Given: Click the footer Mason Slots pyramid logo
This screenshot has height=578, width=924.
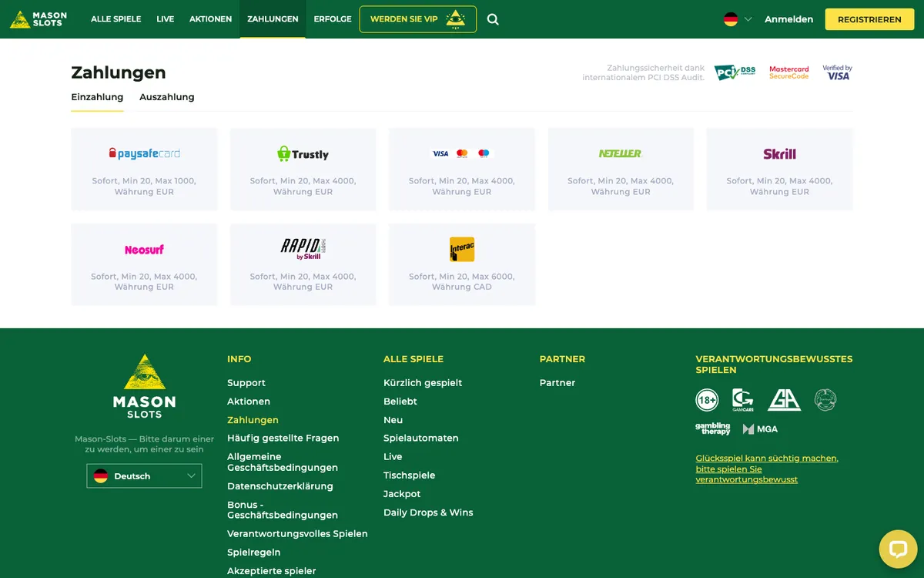Looking at the screenshot, I should click(144, 386).
